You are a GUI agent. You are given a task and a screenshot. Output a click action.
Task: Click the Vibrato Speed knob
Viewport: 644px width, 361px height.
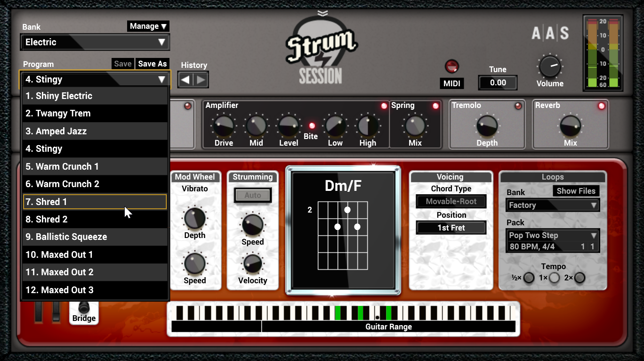pyautogui.click(x=195, y=263)
